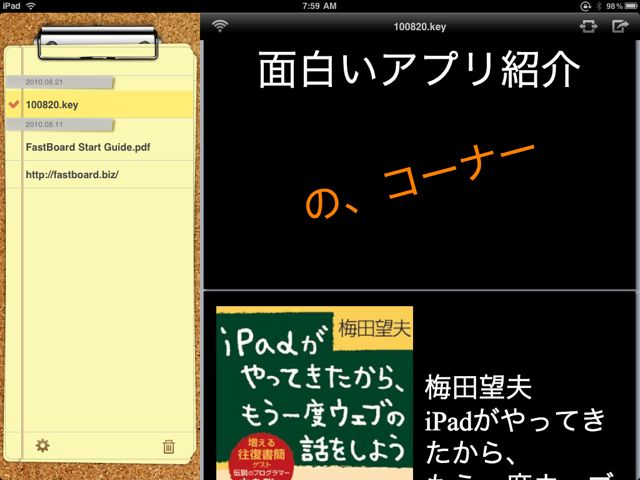Tap the iPad book cover image
The width and height of the screenshot is (640, 480).
tap(314, 393)
